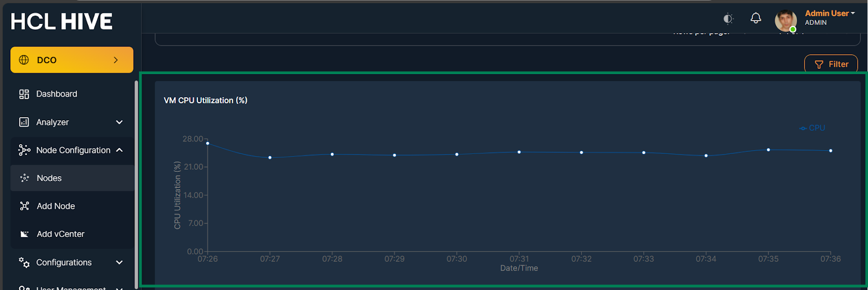Open the Admin User avatar picture
Image resolution: width=868 pixels, height=290 pixels.
point(786,21)
